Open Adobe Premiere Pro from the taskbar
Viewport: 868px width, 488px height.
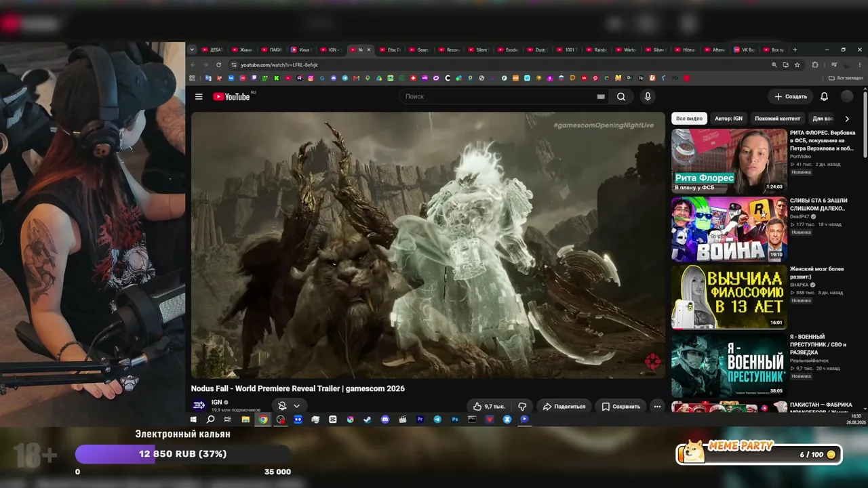pyautogui.click(x=420, y=420)
